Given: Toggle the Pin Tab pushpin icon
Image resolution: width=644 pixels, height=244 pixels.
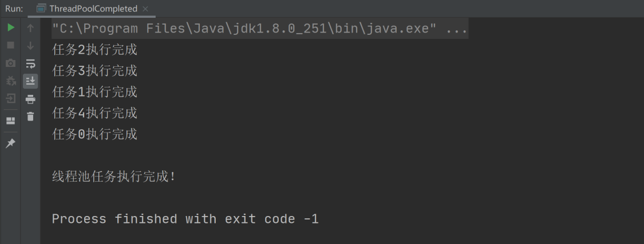Looking at the screenshot, I should (x=11, y=143).
